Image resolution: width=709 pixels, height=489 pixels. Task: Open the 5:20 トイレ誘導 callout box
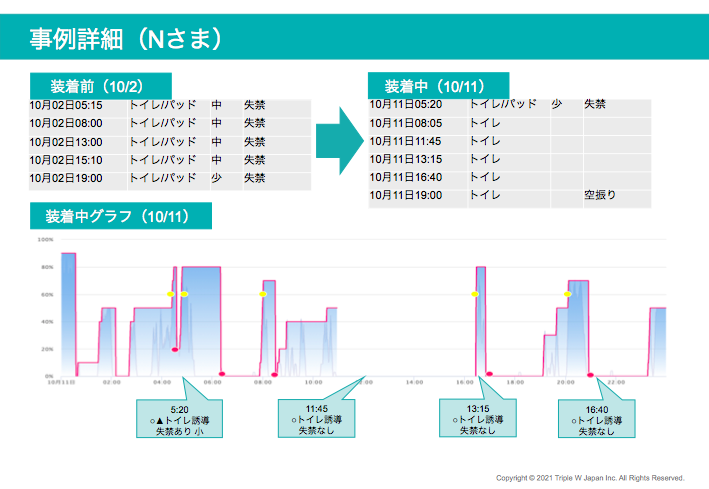(x=179, y=420)
